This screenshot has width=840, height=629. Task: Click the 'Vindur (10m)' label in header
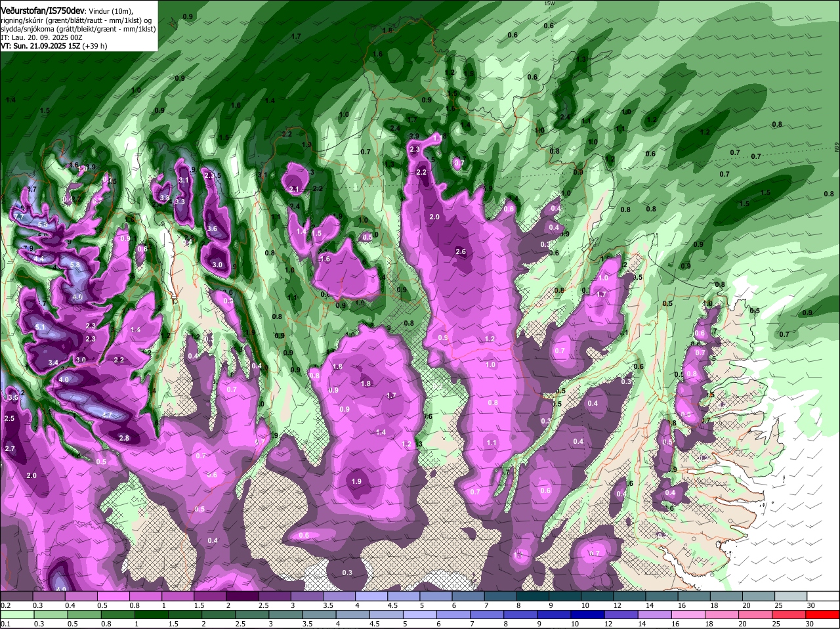pyautogui.click(x=110, y=11)
